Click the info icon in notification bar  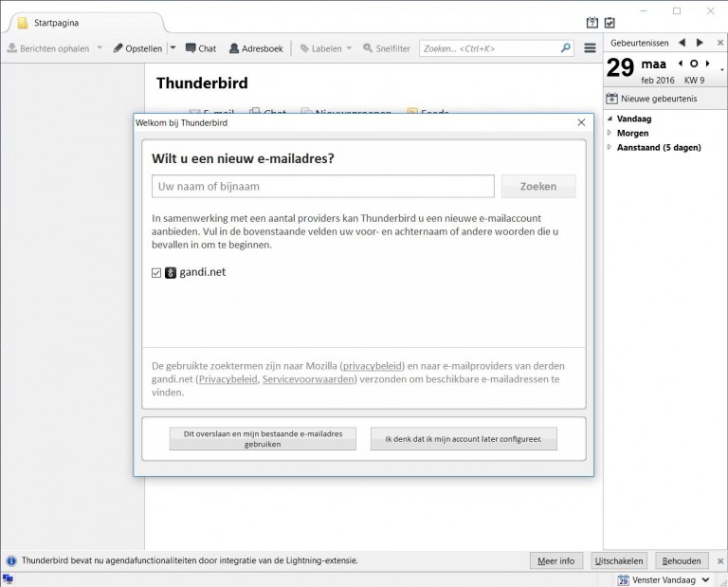tap(11, 561)
